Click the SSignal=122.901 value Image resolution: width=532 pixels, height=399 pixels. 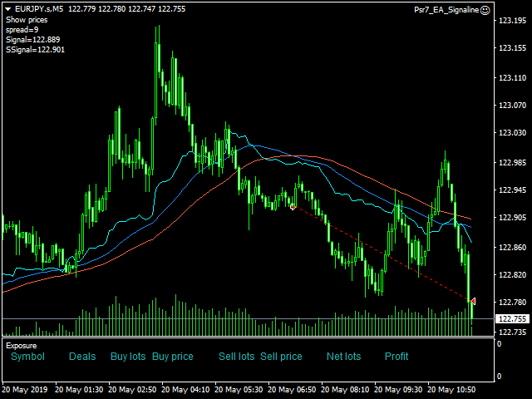tap(35, 50)
